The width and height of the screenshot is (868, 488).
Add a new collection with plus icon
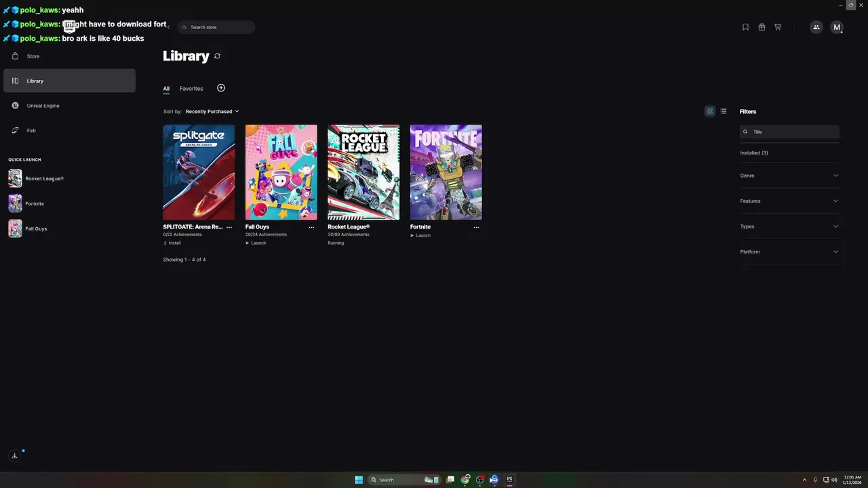tap(221, 88)
